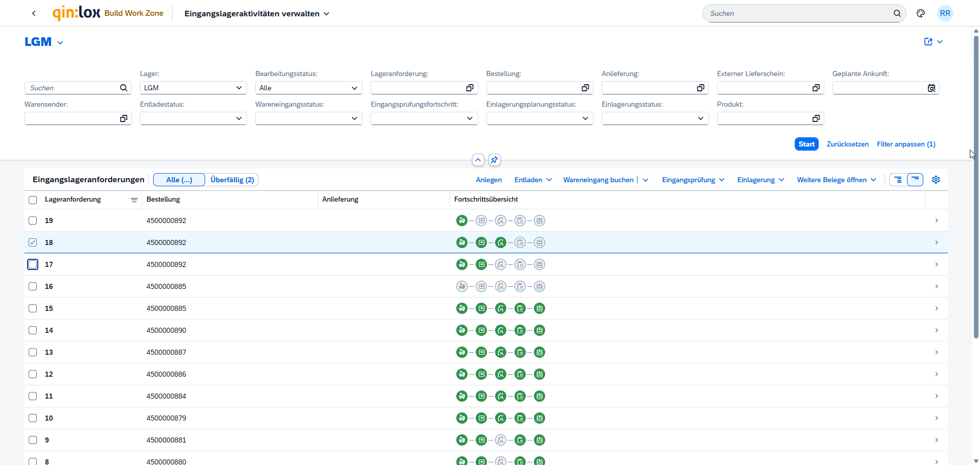Click last progress icon of row 15

pyautogui.click(x=540, y=308)
